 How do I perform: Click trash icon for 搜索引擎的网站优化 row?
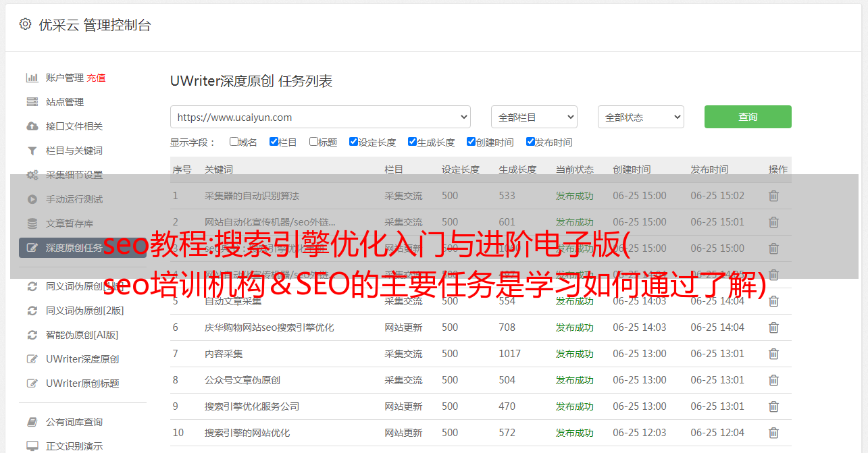[773, 433]
